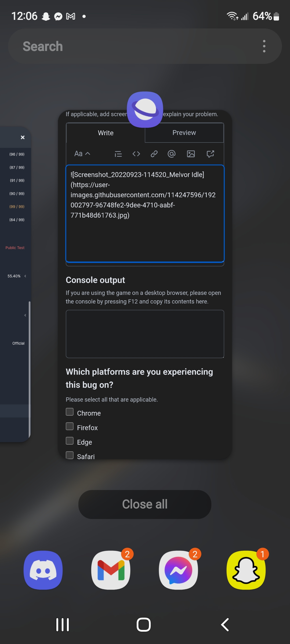Viewport: 290px width, 644px height.
Task: Insert a cross-reference with the reference icon
Action: (x=210, y=154)
